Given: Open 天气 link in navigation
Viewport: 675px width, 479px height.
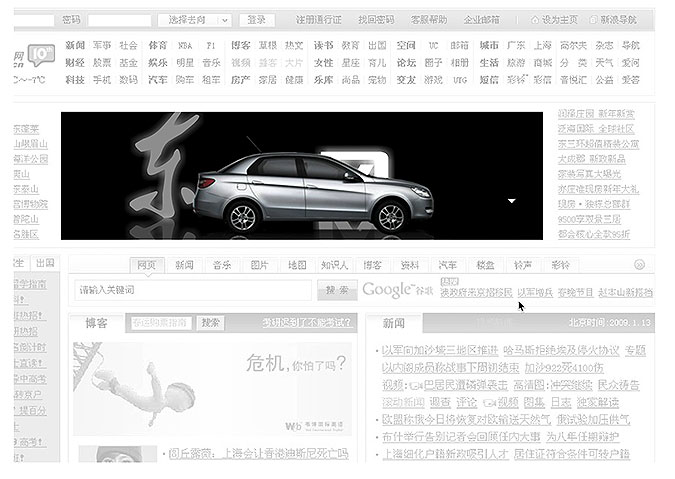Looking at the screenshot, I should (604, 63).
